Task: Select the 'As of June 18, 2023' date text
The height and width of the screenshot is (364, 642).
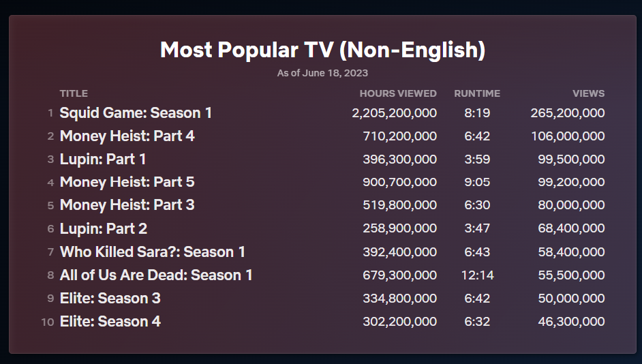Action: coord(322,73)
